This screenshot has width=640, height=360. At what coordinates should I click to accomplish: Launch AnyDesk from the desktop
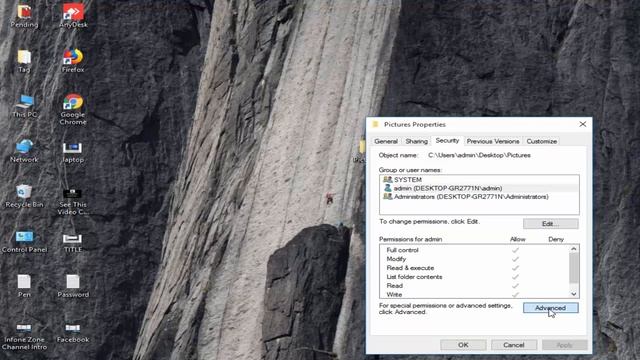pyautogui.click(x=73, y=15)
